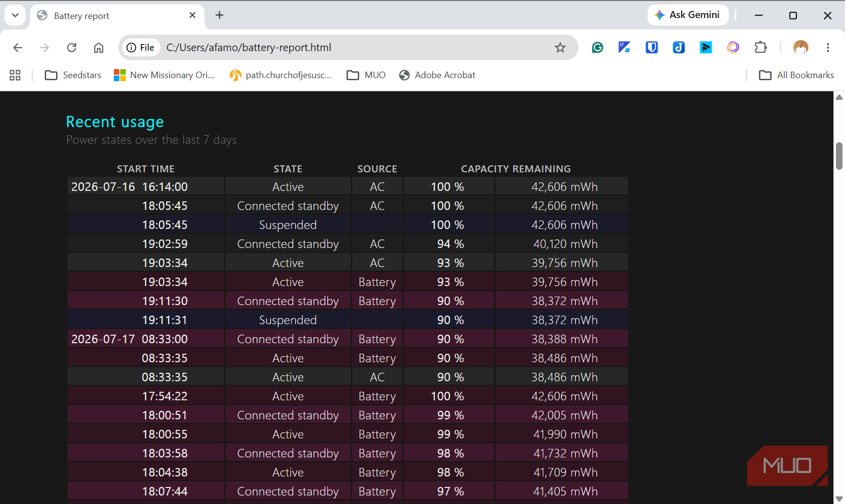Click the Ask Gemini button

tap(688, 15)
